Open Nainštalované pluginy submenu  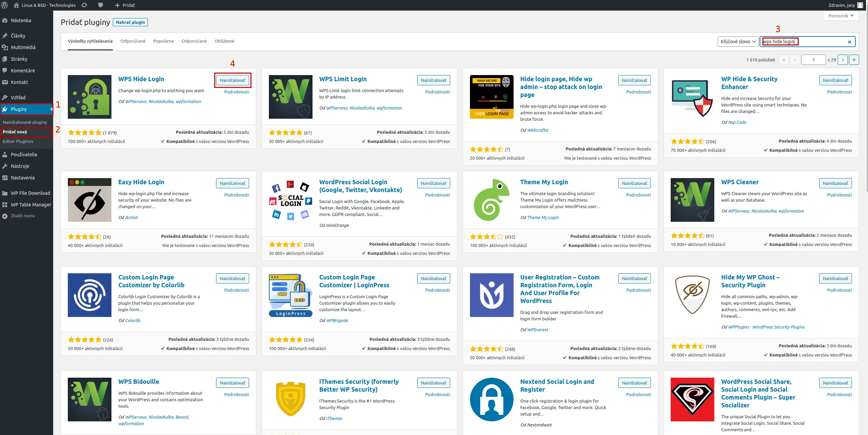pyautogui.click(x=25, y=122)
